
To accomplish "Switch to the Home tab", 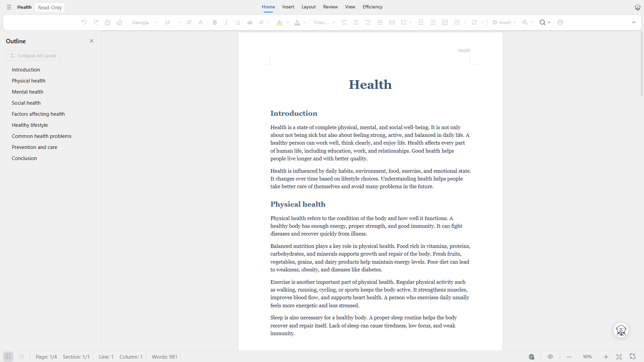I will coord(268,7).
